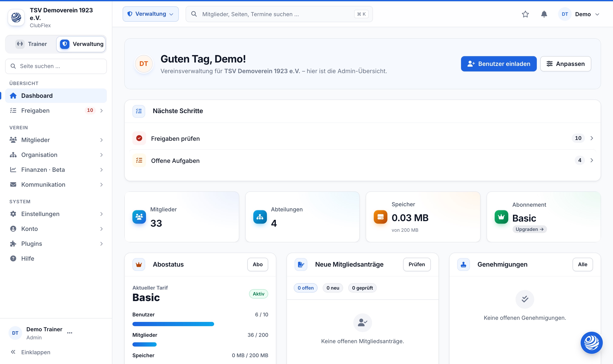The height and width of the screenshot is (364, 613).
Task: Go to Dashboard in the sidebar
Action: (56, 96)
